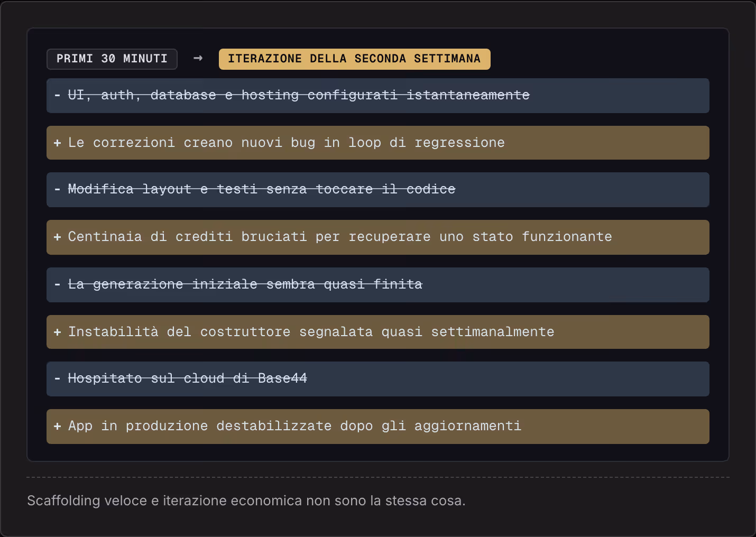Select line 'Centinaia di crediti bruciati per recuperare uno stato funzionante'
Image resolution: width=756 pixels, height=537 pixels.
pyautogui.click(x=378, y=237)
